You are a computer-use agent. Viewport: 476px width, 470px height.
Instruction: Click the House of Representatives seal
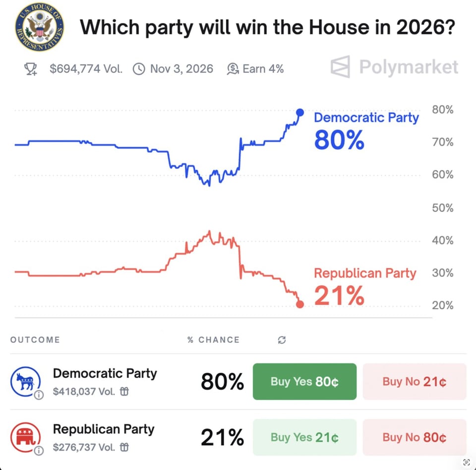pyautogui.click(x=39, y=27)
